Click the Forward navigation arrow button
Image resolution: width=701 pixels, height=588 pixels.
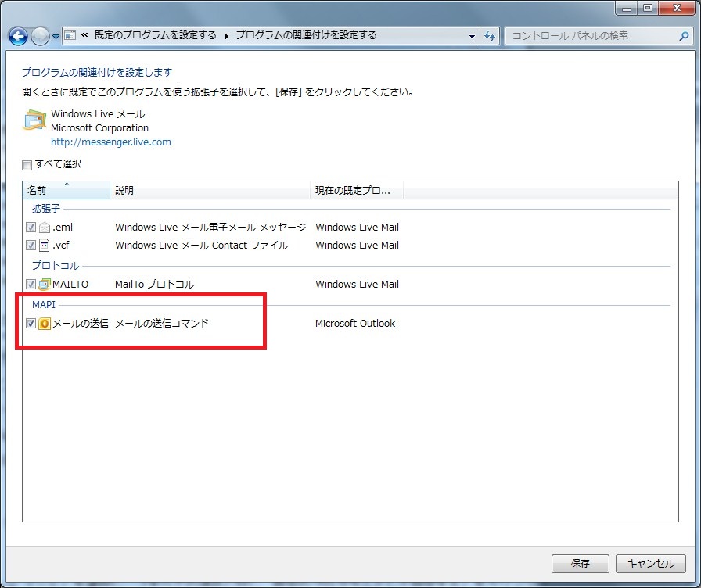[x=41, y=36]
